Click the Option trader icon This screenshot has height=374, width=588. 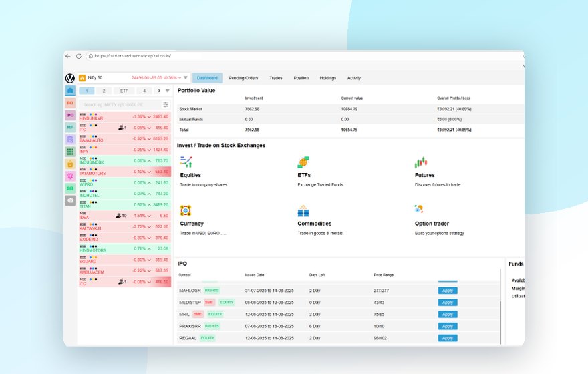tap(419, 209)
